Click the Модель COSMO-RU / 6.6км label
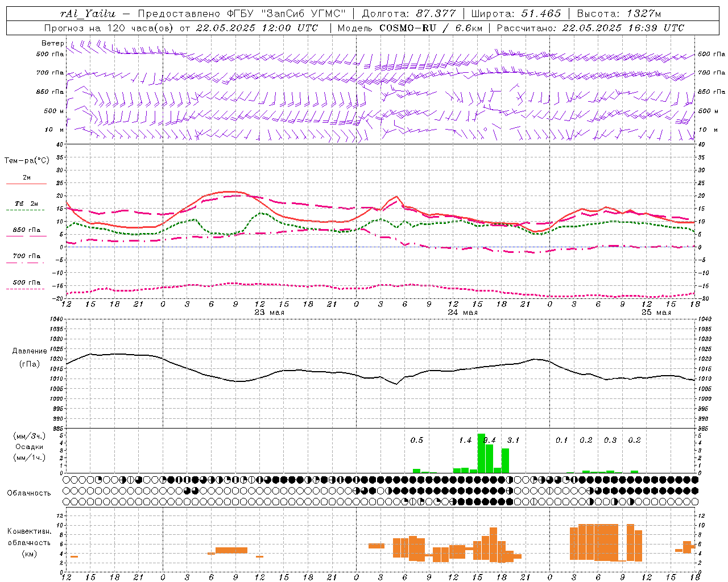The image size is (728, 582). pos(409,28)
